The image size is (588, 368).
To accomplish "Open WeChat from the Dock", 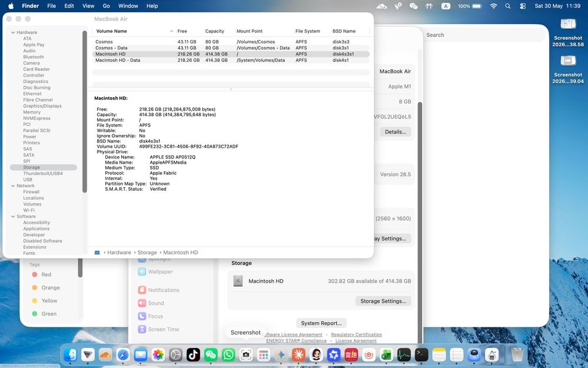I will click(211, 354).
